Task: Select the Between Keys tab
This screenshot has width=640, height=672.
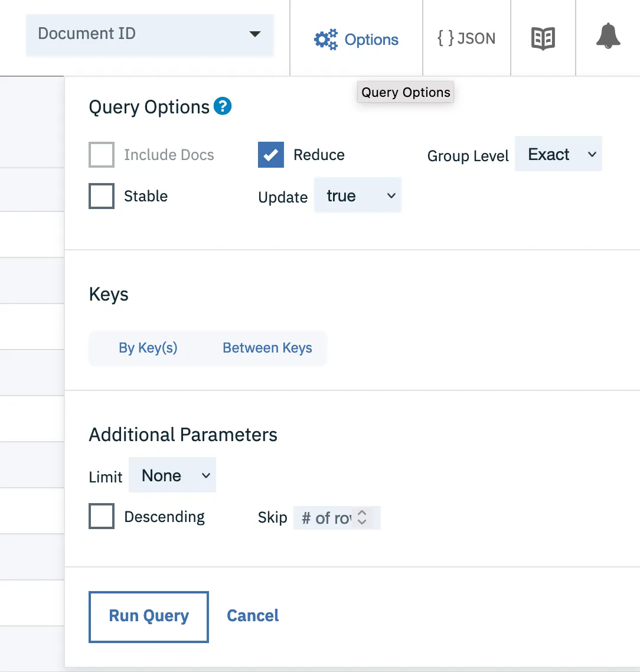Action: click(267, 348)
